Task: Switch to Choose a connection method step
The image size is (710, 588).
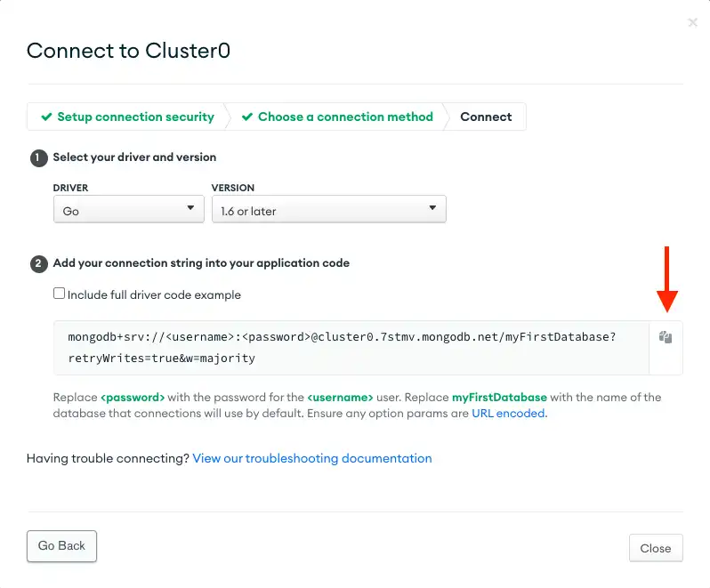Action: click(345, 117)
